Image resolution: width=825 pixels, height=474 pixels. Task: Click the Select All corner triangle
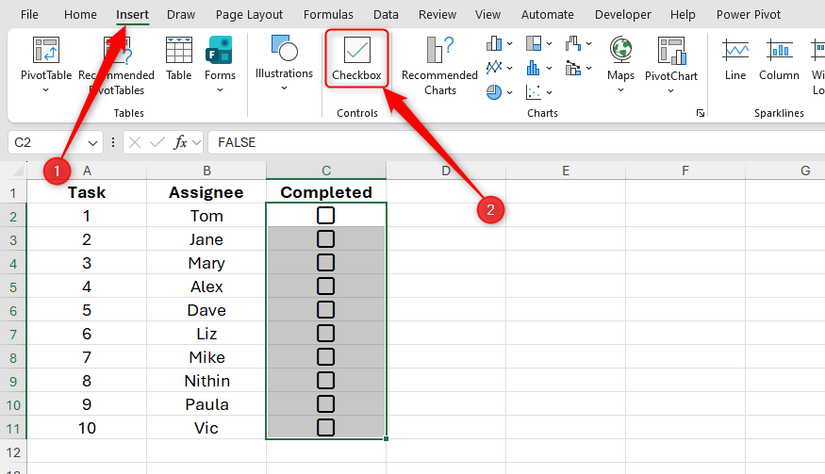pos(18,171)
